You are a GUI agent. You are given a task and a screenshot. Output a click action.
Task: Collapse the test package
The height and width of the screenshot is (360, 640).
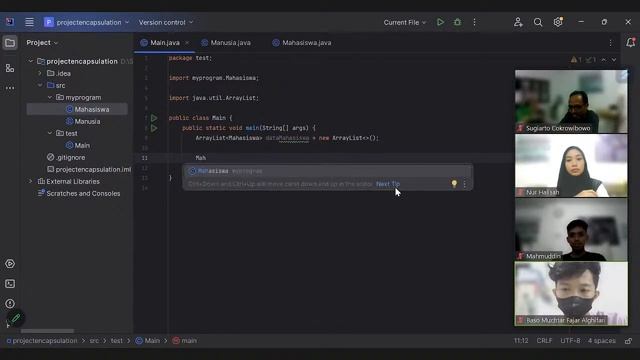(x=50, y=133)
